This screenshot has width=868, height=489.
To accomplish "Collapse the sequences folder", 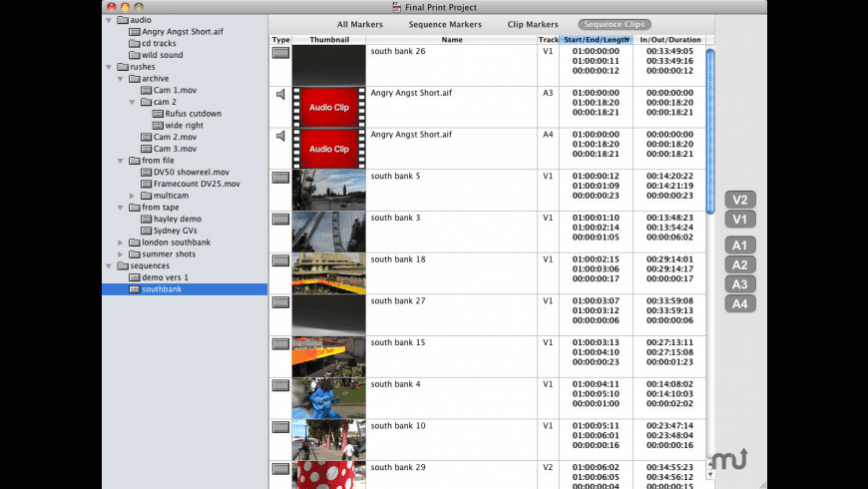I will click(109, 265).
